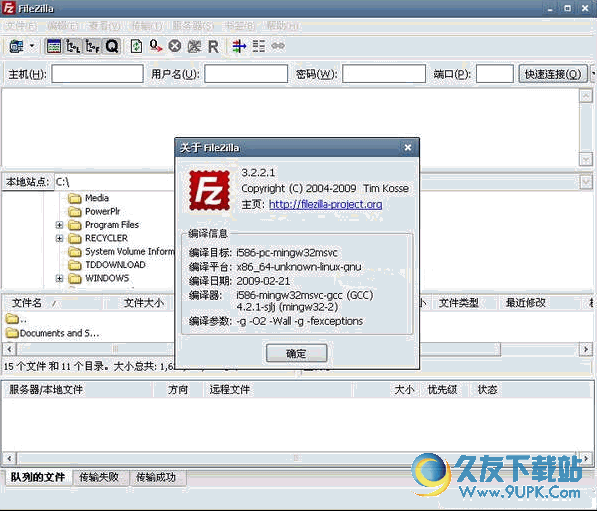This screenshot has width=597, height=511.
Task: Open the Server menu
Action: [193, 26]
